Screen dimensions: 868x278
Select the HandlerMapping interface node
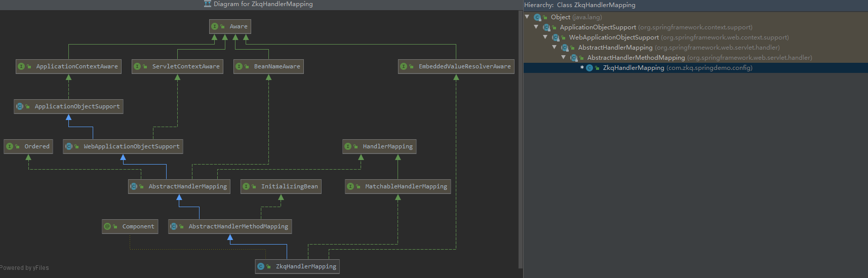(x=379, y=146)
